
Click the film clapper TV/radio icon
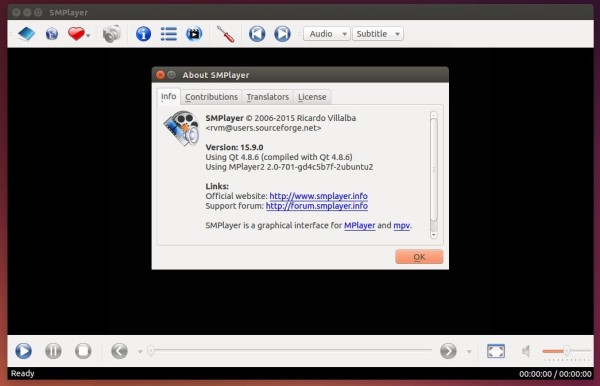[x=194, y=34]
